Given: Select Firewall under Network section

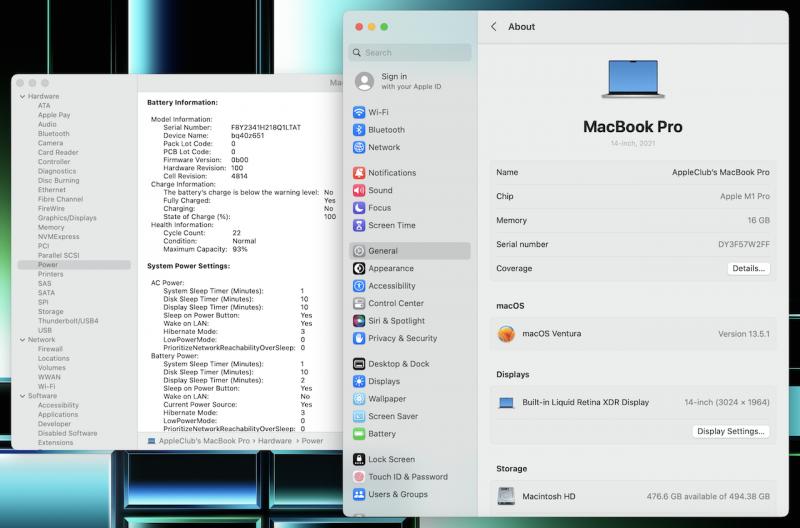Looking at the screenshot, I should coord(50,349).
